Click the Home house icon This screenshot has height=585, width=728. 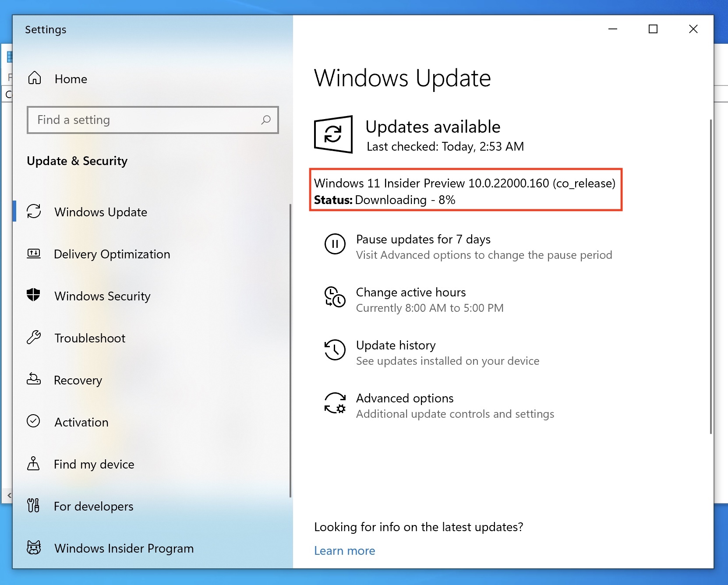point(35,78)
